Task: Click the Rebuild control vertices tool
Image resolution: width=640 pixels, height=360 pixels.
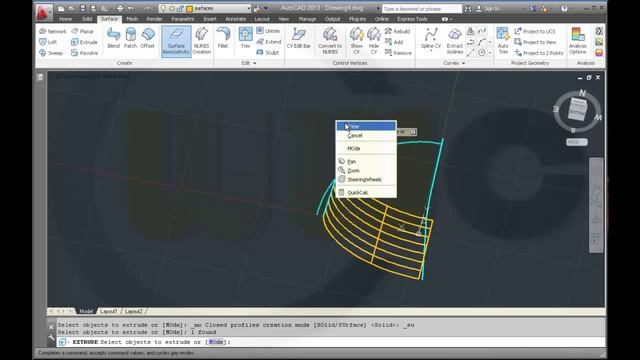Action: [397, 31]
